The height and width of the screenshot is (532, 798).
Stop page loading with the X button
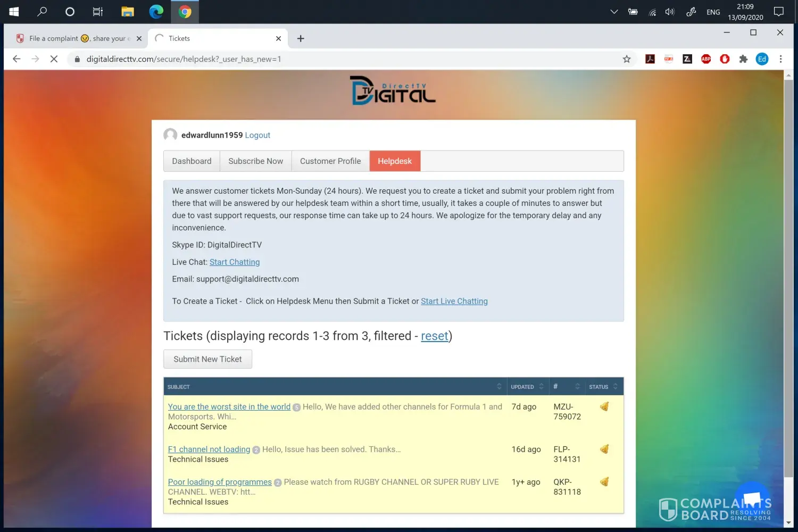coord(54,59)
